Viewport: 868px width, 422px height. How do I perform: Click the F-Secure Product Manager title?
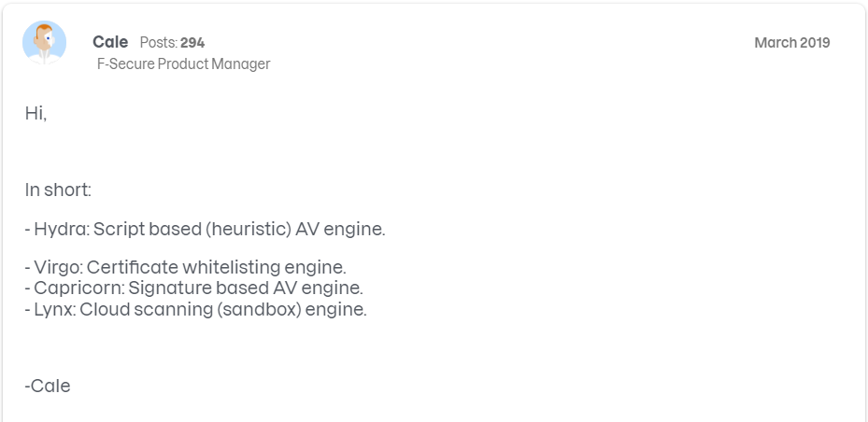coord(183,64)
